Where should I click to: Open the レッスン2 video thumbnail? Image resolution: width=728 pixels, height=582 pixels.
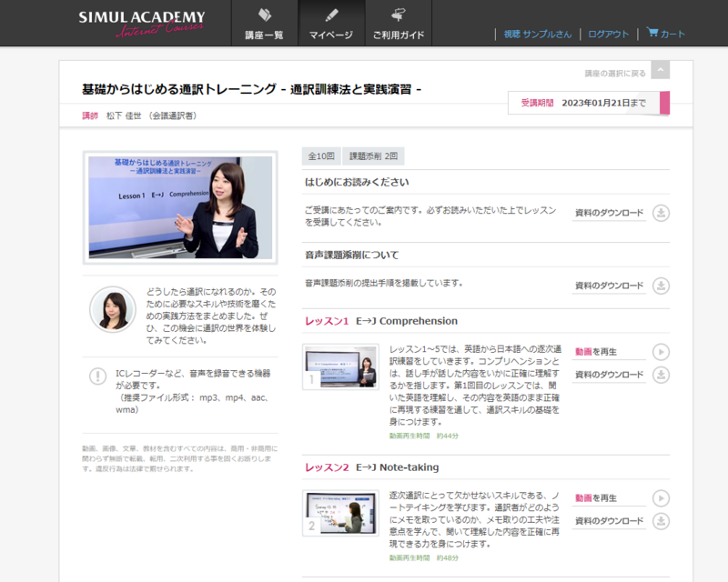pyautogui.click(x=340, y=513)
